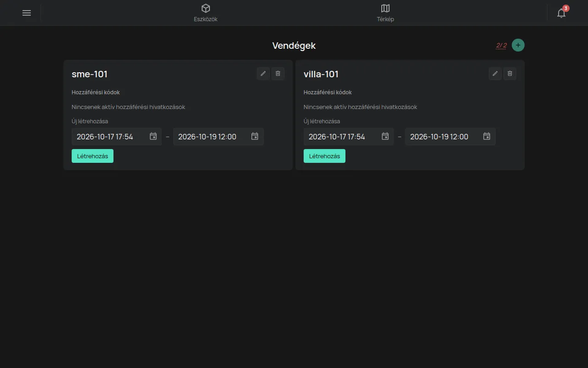Edit the sme-101 guest

263,74
